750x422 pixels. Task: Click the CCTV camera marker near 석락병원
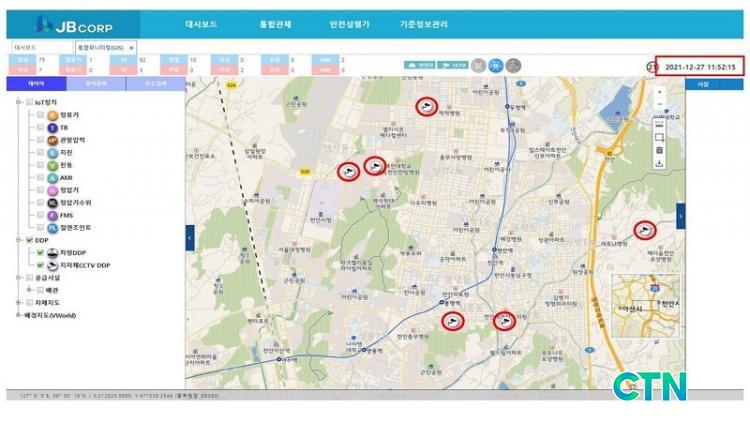427,106
